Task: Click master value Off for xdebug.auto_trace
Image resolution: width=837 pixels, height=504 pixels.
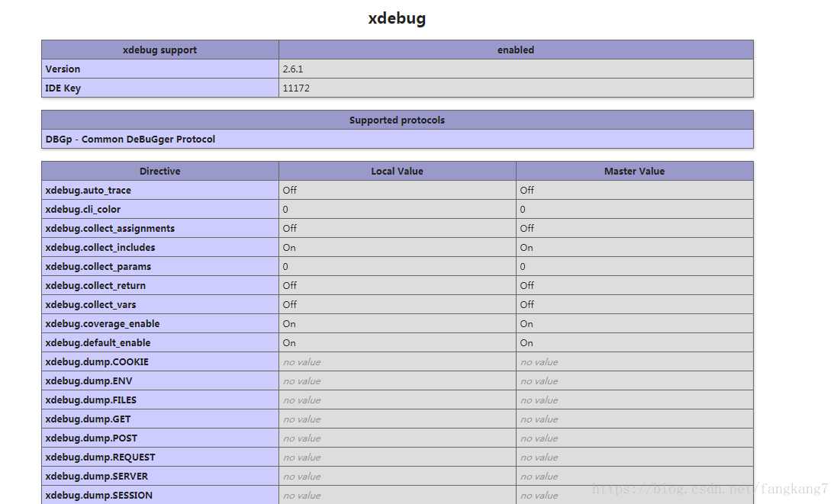Action: click(635, 191)
